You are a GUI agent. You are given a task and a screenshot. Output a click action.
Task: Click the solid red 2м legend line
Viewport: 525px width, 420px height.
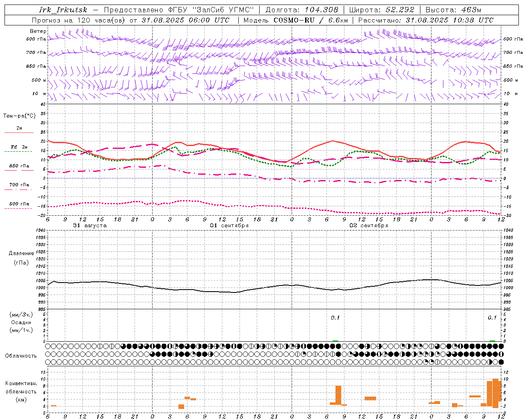[x=19, y=132]
